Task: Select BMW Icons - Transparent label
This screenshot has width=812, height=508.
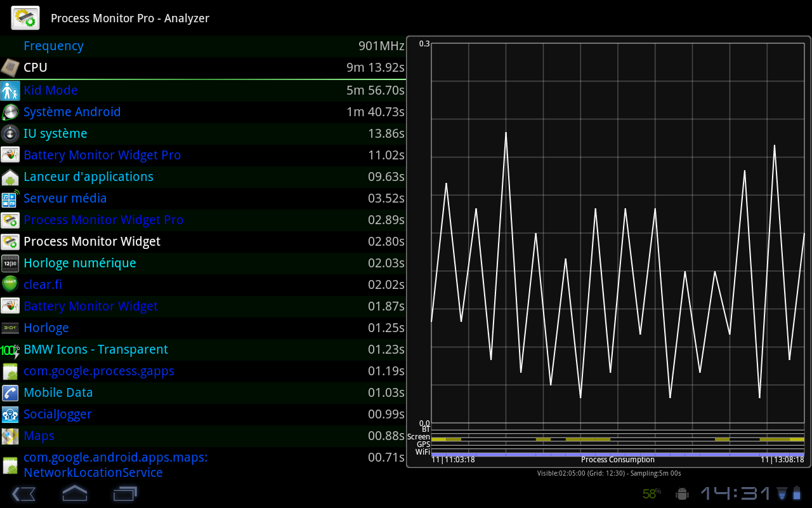Action: pos(96,349)
